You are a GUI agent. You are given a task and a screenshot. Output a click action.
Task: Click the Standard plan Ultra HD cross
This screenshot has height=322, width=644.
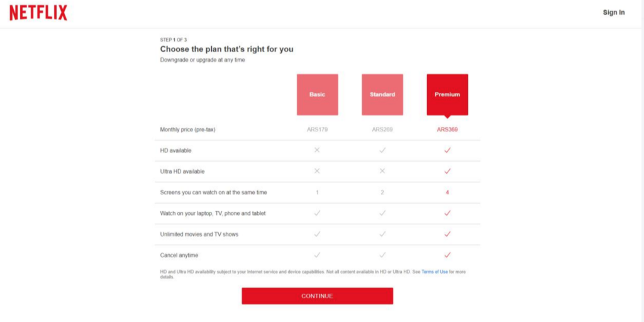point(382,171)
